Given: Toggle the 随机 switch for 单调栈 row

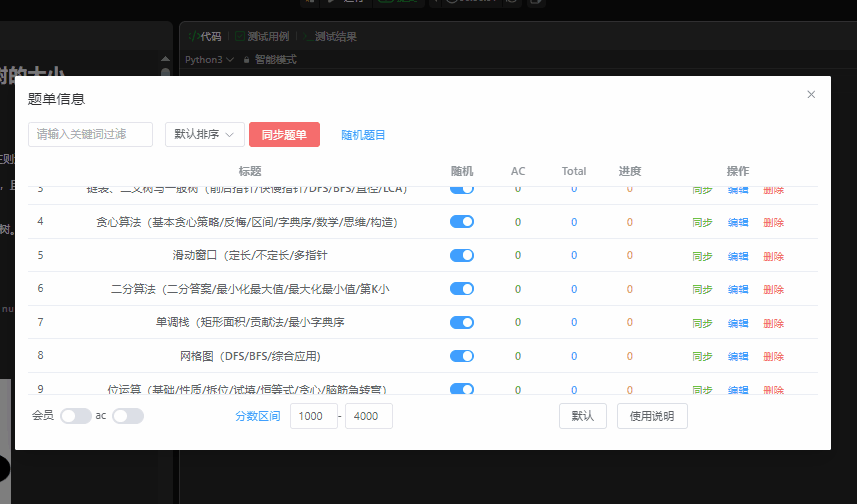Looking at the screenshot, I should click(462, 322).
